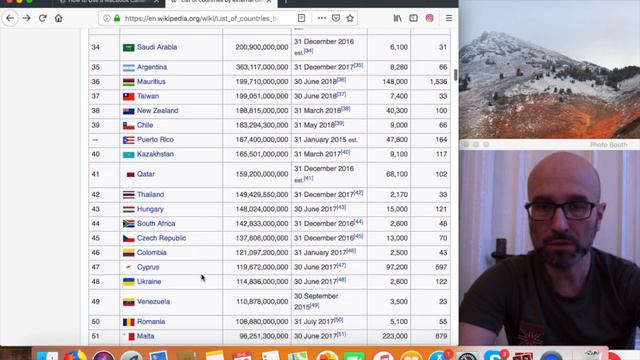
Task: Click the Wikipedia page vertical scrollbar thumb
Action: 455,75
